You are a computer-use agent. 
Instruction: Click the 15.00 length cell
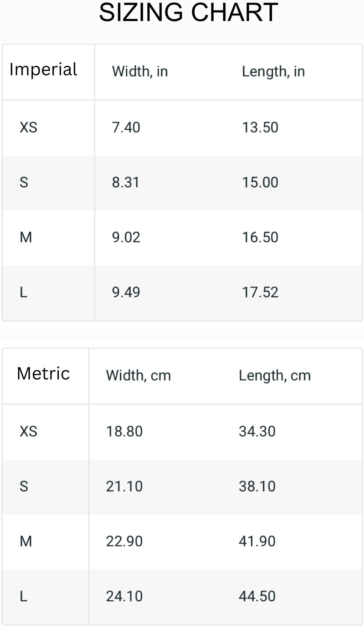pos(260,183)
